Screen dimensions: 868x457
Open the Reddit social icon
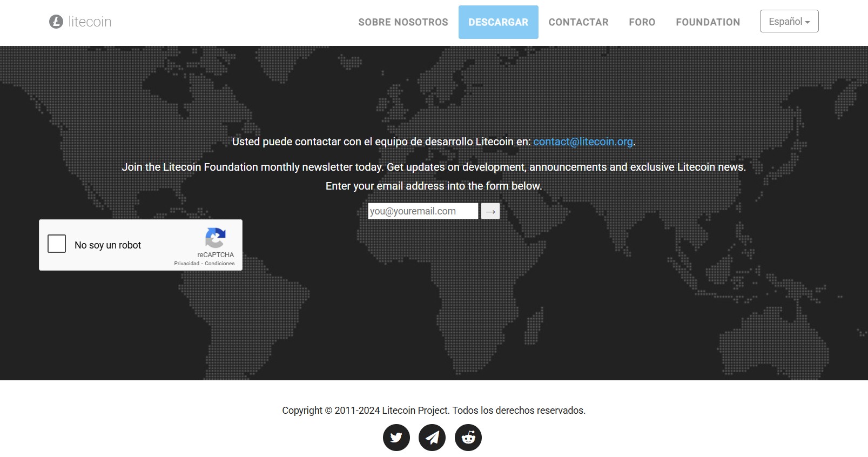click(x=468, y=438)
